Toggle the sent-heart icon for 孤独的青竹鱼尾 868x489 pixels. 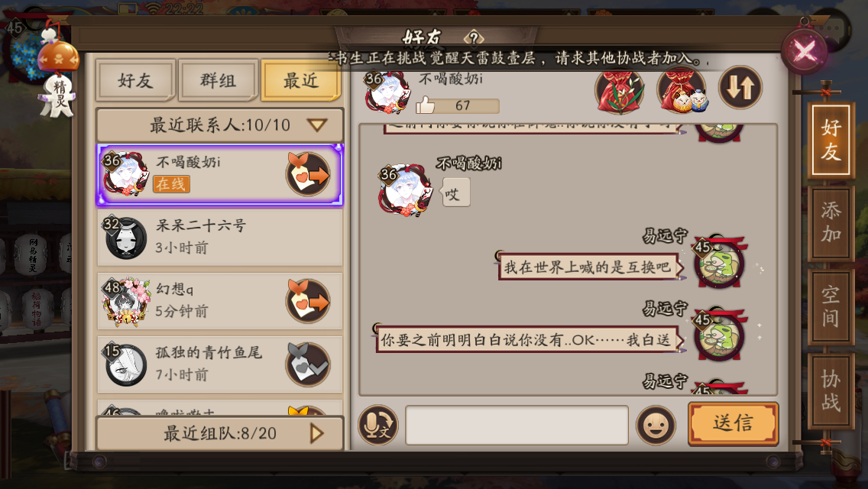pyautogui.click(x=308, y=364)
